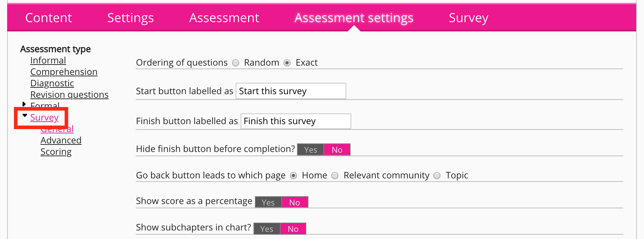Click the Finish button label text field
This screenshot has width=644, height=239.
296,121
